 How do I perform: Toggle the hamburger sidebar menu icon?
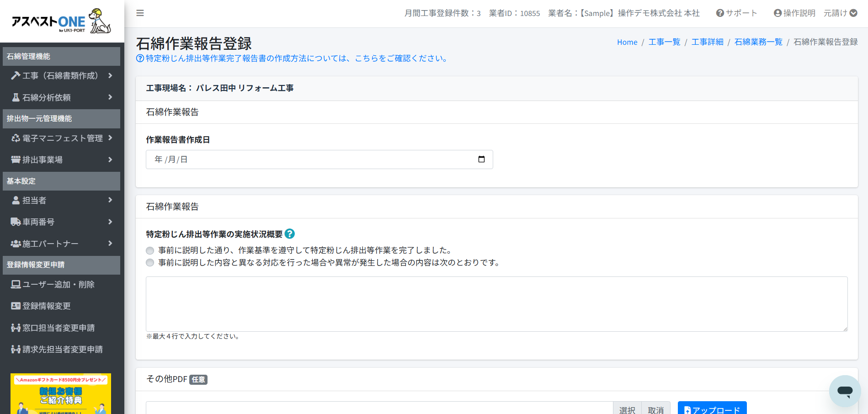pyautogui.click(x=140, y=13)
